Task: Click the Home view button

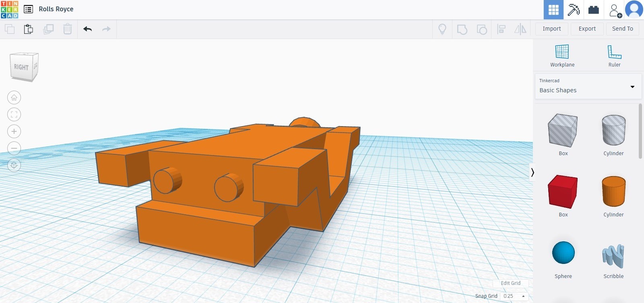Action: 14,98
